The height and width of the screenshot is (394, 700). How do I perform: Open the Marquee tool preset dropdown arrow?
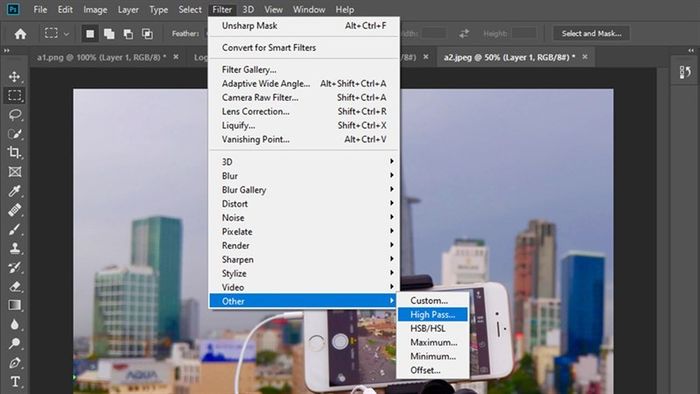click(66, 34)
